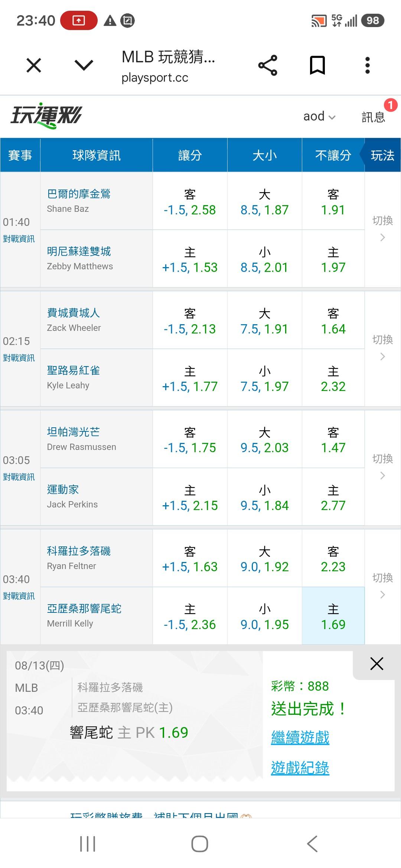This screenshot has width=401, height=868.
Task: Expand the browser chevron-down minimize arrow
Action: 84,66
